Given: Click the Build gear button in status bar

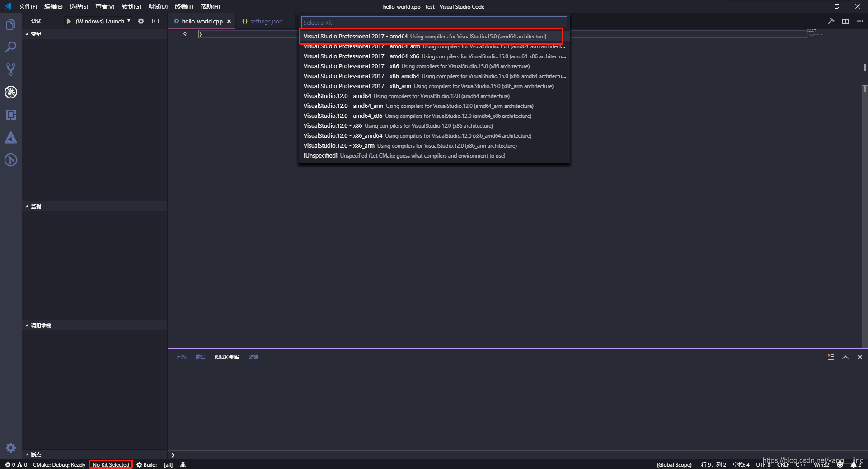Looking at the screenshot, I should (x=147, y=464).
